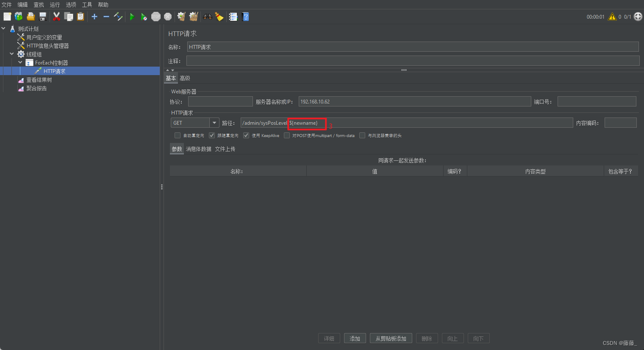The image size is (644, 350).
Task: Open Search with the binoculars icon
Action: tap(207, 17)
